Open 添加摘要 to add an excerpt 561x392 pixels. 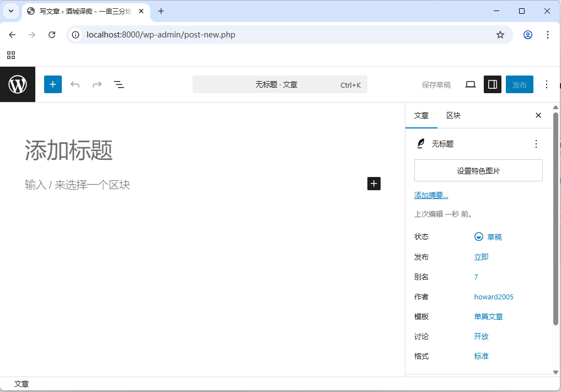(430, 195)
